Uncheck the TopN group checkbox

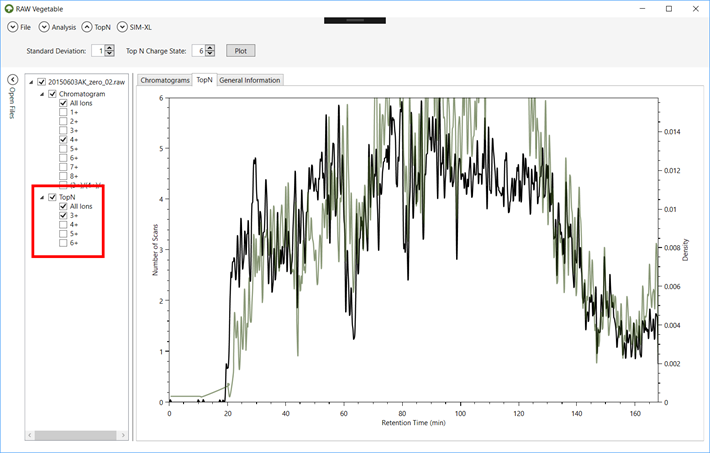53,197
